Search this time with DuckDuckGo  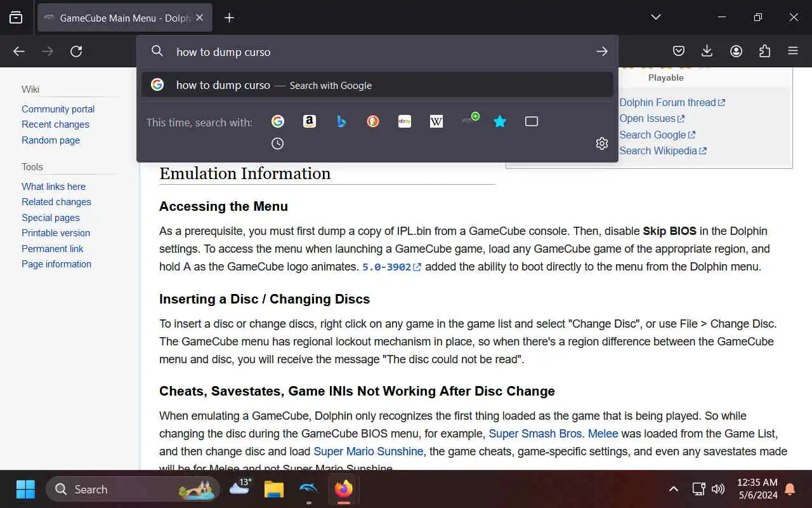pos(373,121)
